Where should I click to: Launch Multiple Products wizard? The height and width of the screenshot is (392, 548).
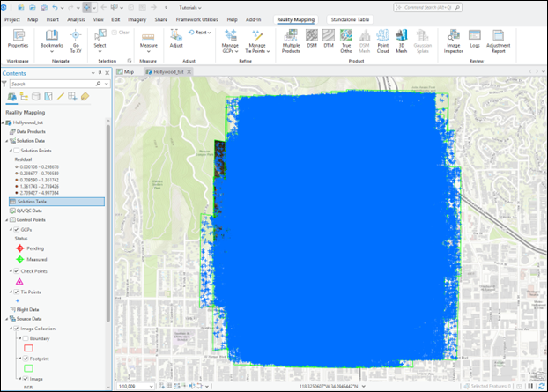point(291,41)
